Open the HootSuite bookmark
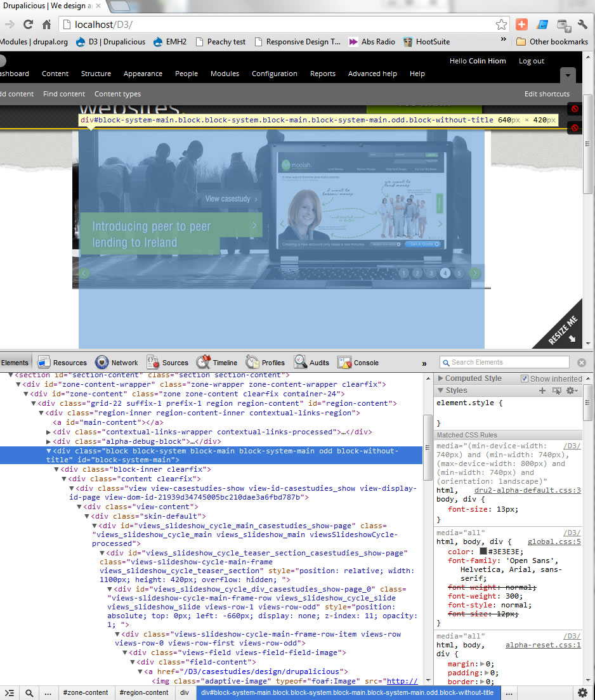This screenshot has width=595, height=700. (426, 41)
